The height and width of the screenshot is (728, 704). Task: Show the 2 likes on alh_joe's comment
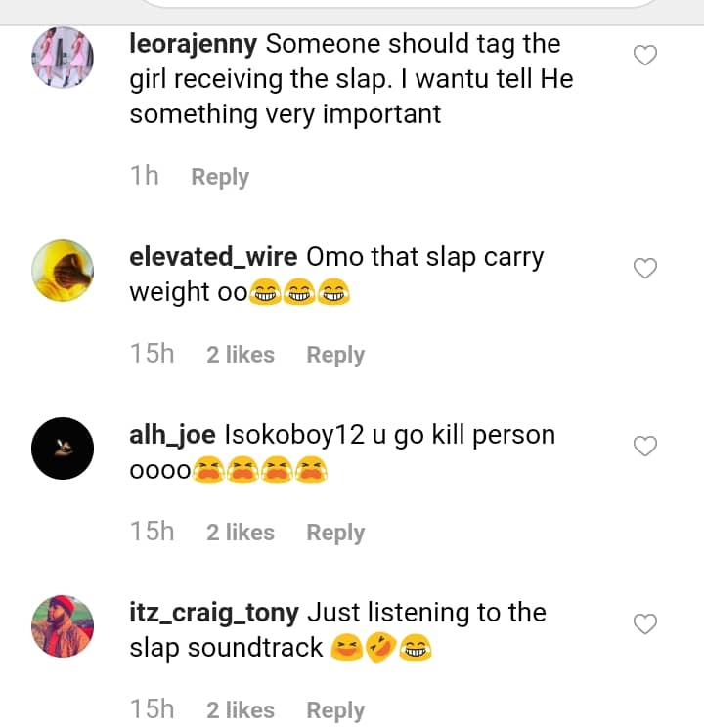coord(241,533)
